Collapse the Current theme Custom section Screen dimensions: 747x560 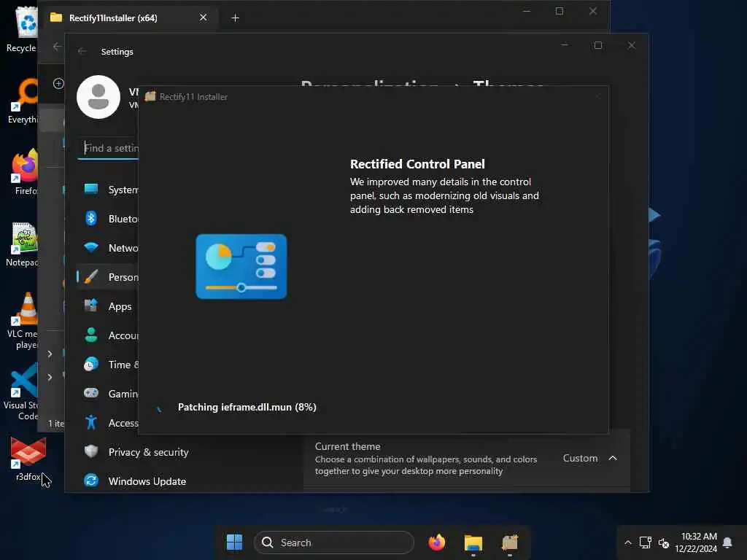pyautogui.click(x=613, y=458)
